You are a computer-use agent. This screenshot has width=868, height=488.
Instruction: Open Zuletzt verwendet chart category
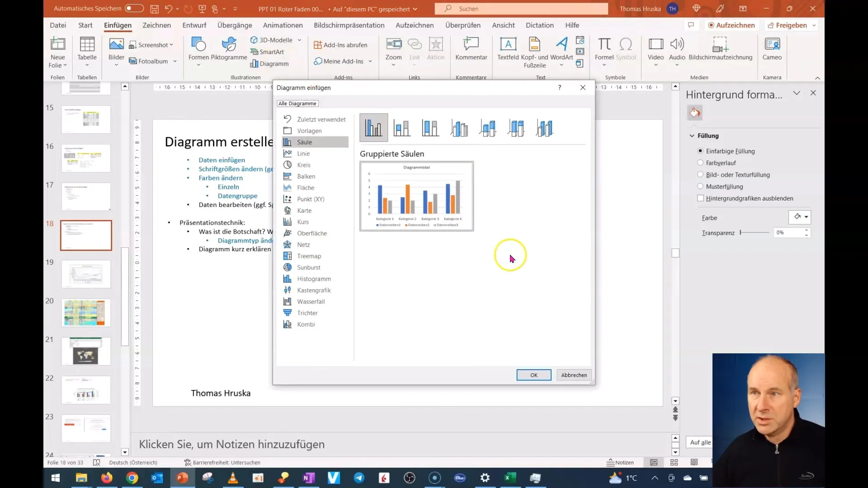click(315, 119)
